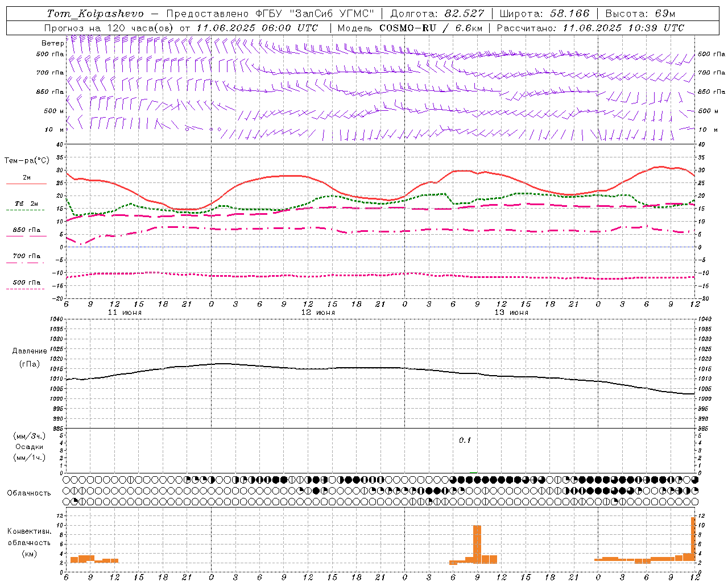The width and height of the screenshot is (728, 582).
Task: Click the Тем-ра(°C) temperature panel label
Action: tap(27, 161)
